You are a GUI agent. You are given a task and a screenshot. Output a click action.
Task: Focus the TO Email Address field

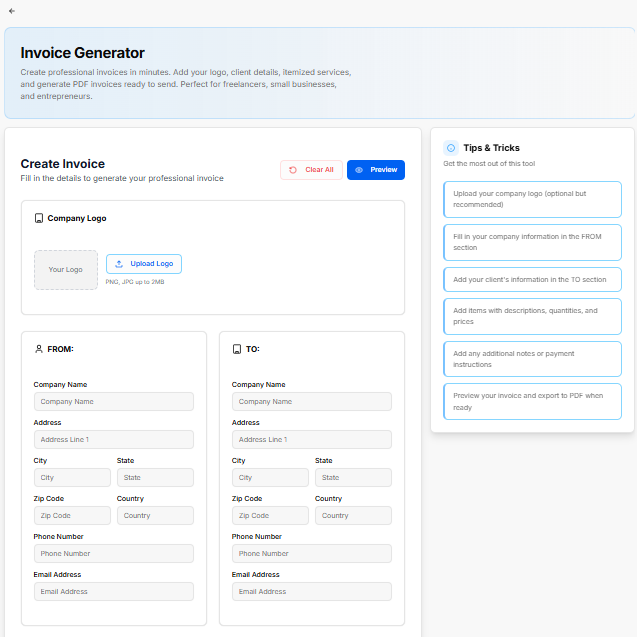click(312, 592)
